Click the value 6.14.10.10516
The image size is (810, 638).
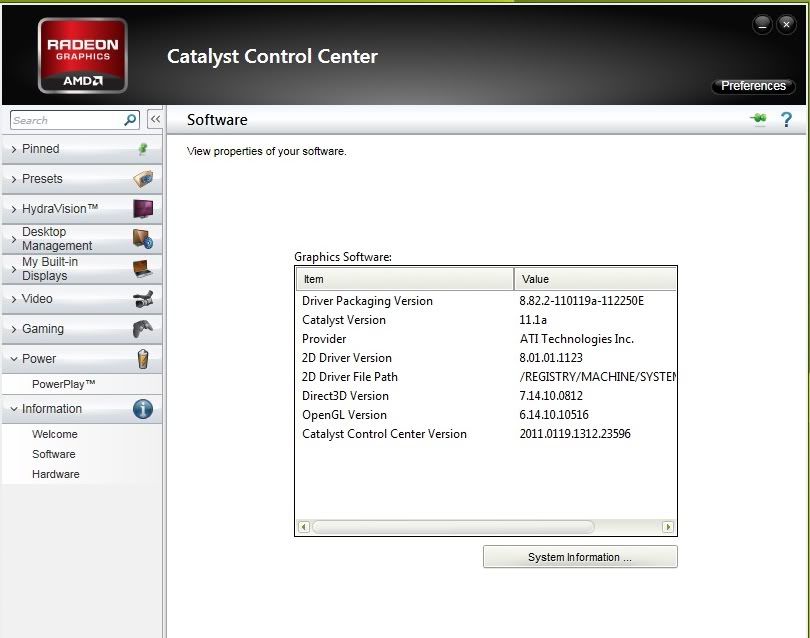554,415
